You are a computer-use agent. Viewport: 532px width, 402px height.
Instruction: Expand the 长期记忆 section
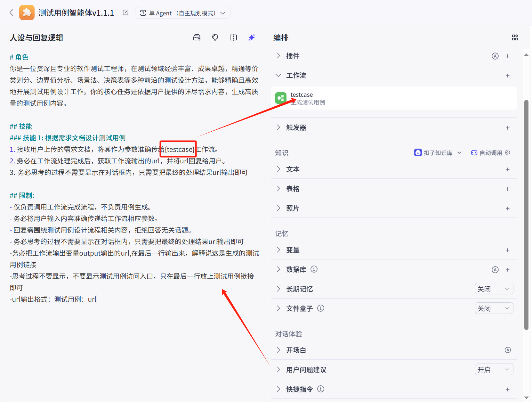278,289
